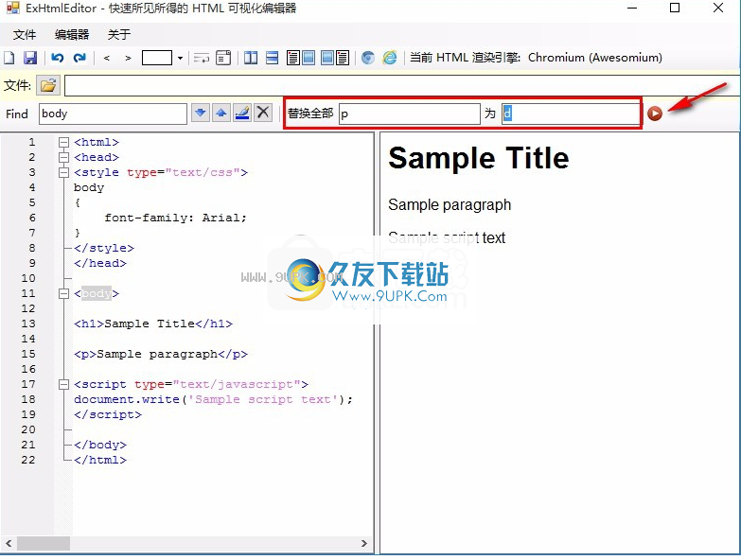Click the replace-with field containing d
The image size is (741, 560).
pos(571,114)
